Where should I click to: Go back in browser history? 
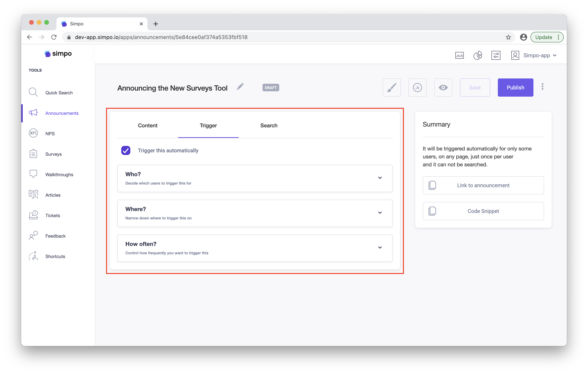coord(30,37)
